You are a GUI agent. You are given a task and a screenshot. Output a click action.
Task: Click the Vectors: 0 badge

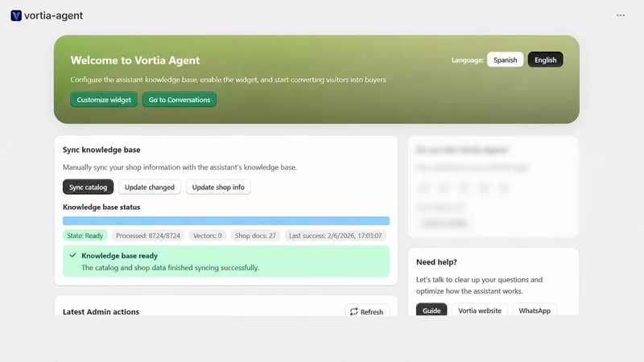(208, 236)
